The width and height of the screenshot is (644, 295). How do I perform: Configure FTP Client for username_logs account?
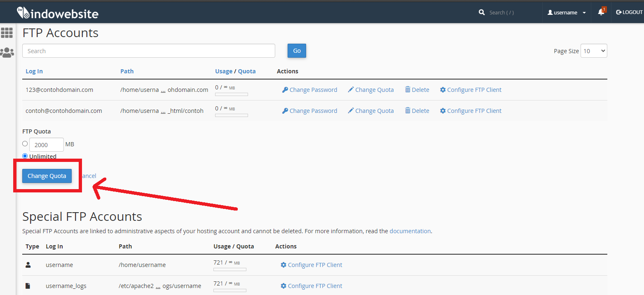[311, 286]
